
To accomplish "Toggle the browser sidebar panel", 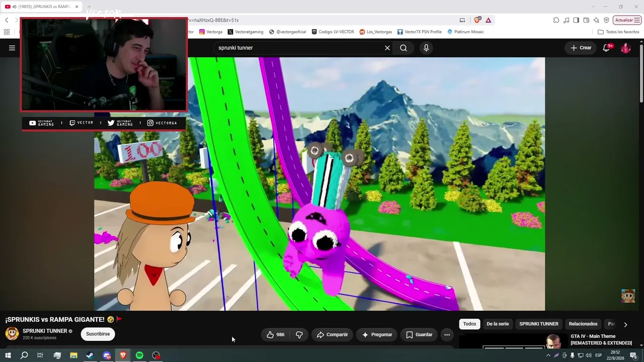I will (576, 20).
